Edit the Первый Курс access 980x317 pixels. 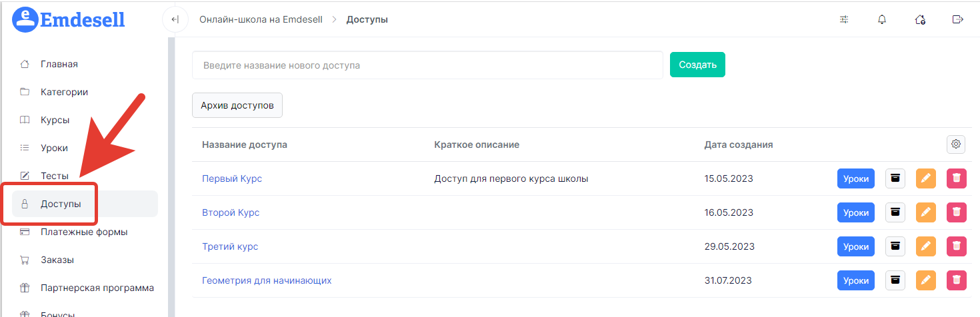pyautogui.click(x=926, y=178)
